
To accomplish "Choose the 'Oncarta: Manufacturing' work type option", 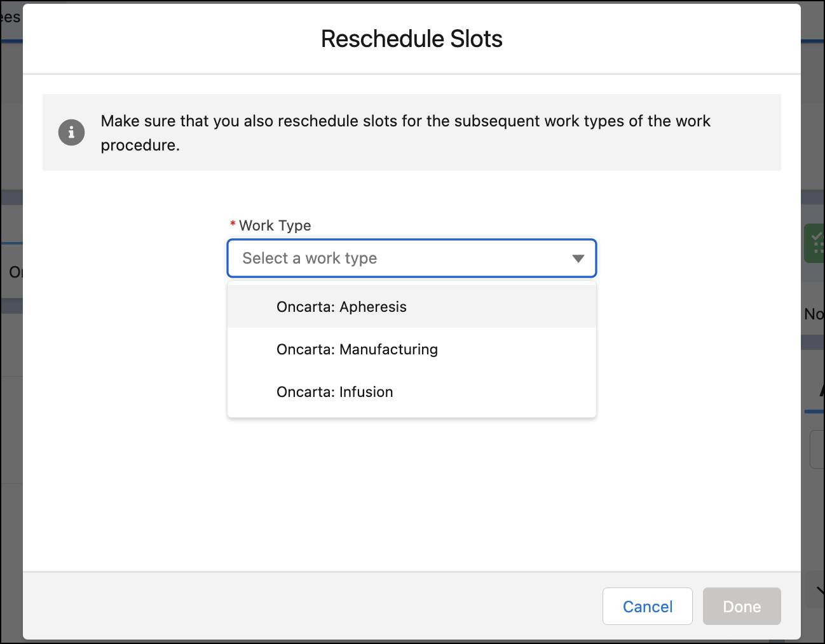I will pyautogui.click(x=357, y=349).
